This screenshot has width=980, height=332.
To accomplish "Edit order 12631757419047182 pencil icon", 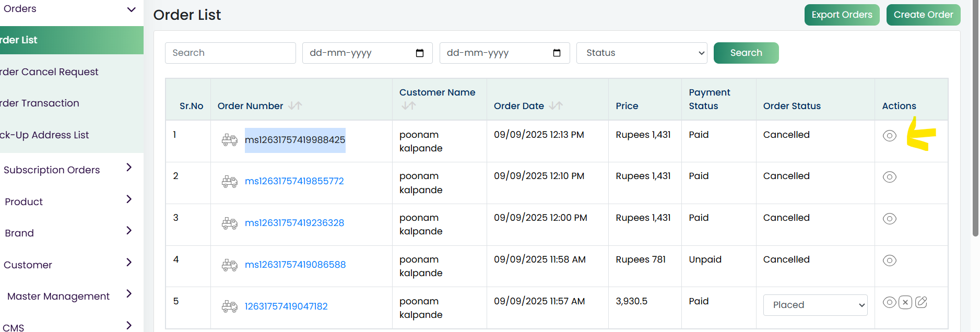I will click(x=921, y=302).
